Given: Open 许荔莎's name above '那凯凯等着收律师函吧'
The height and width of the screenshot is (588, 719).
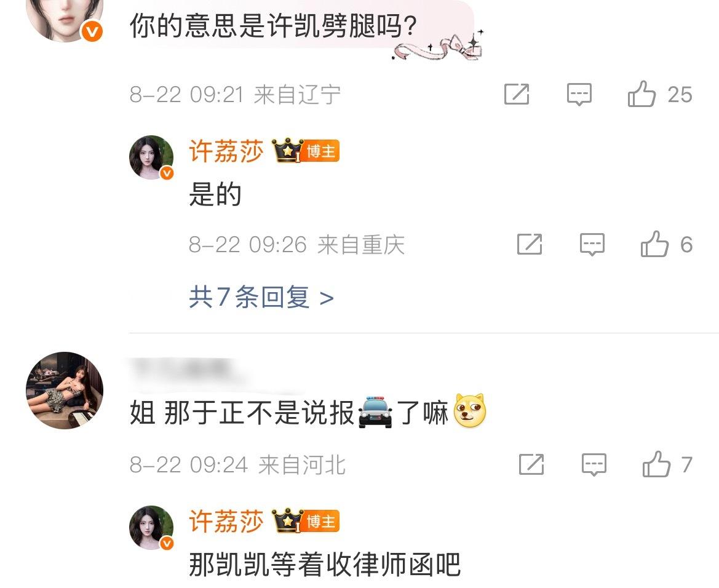Looking at the screenshot, I should (226, 521).
